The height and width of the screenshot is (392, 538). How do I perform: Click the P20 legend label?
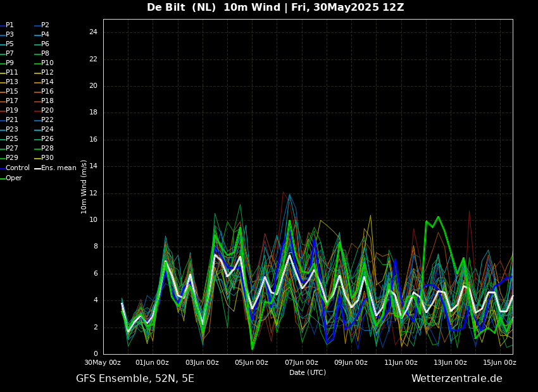47,111
